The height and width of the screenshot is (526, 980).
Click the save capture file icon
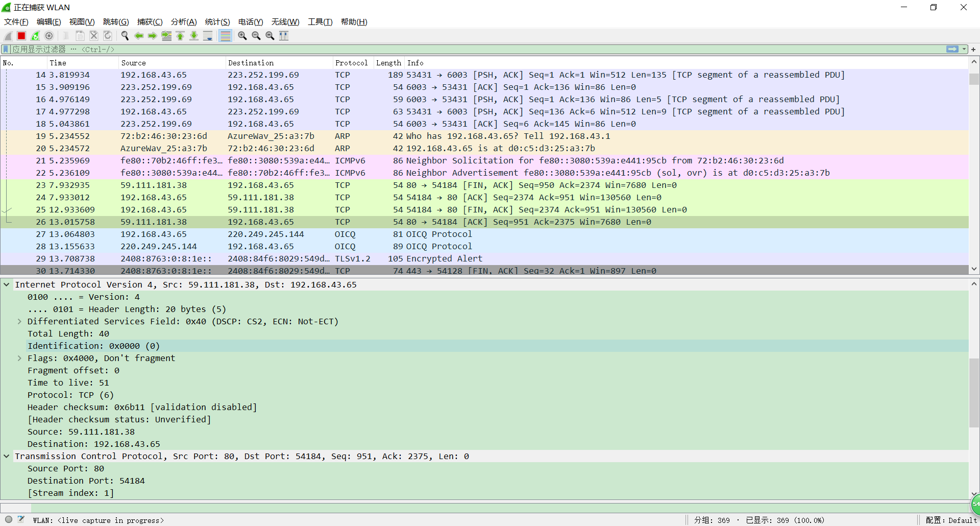(80, 36)
